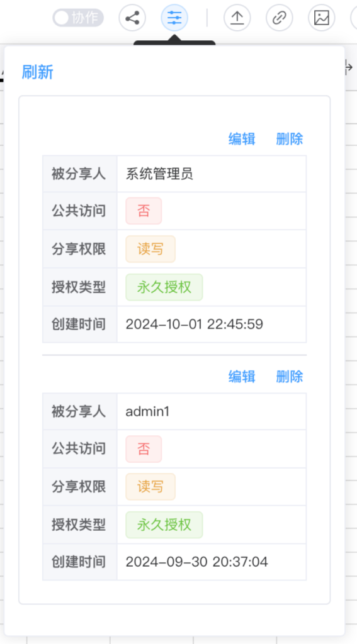The image size is (357, 644).
Task: Refresh the share list via 刷新
Action: click(x=37, y=72)
